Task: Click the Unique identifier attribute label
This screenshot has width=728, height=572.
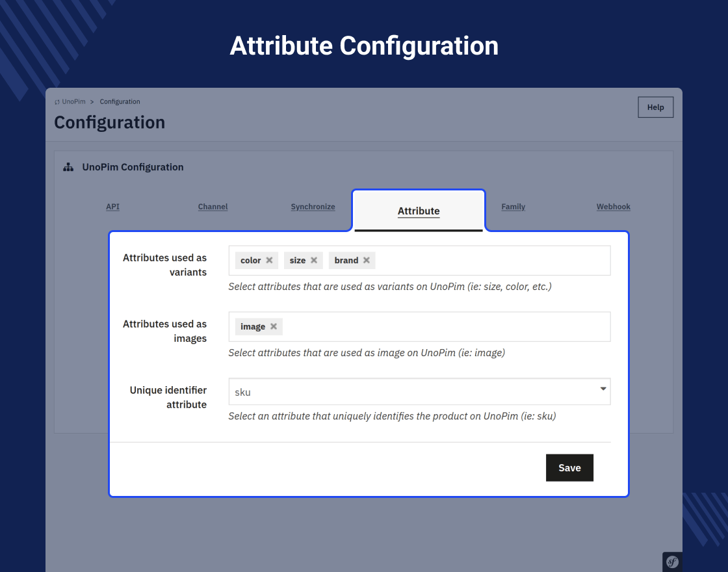Action: pyautogui.click(x=168, y=397)
